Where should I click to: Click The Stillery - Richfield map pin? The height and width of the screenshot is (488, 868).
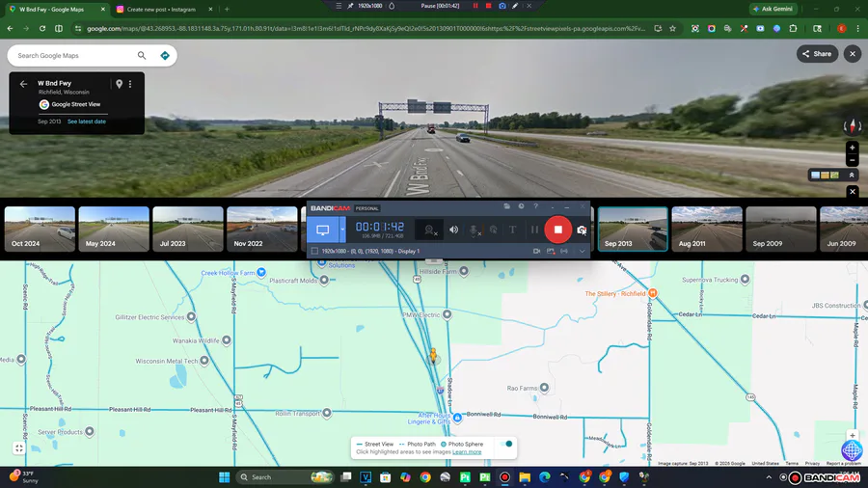(653, 293)
